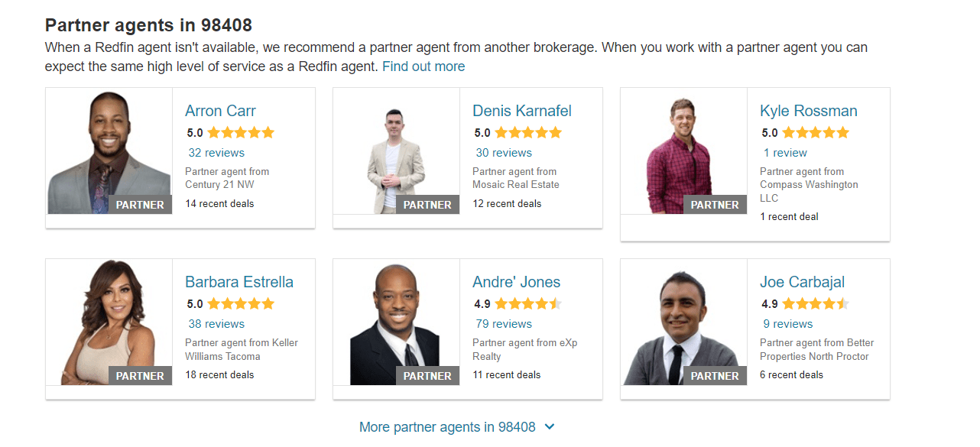980x447 pixels.
Task: Open Arron Carr's agent profile
Action: tap(220, 110)
